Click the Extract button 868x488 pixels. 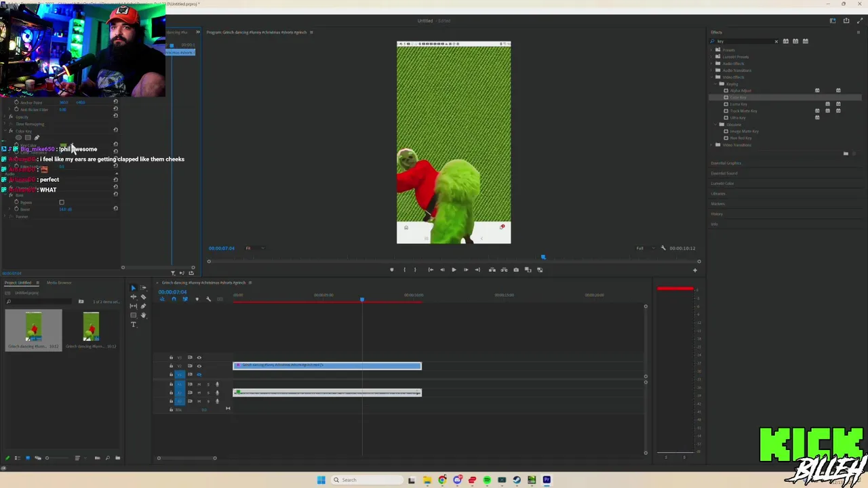[504, 270]
